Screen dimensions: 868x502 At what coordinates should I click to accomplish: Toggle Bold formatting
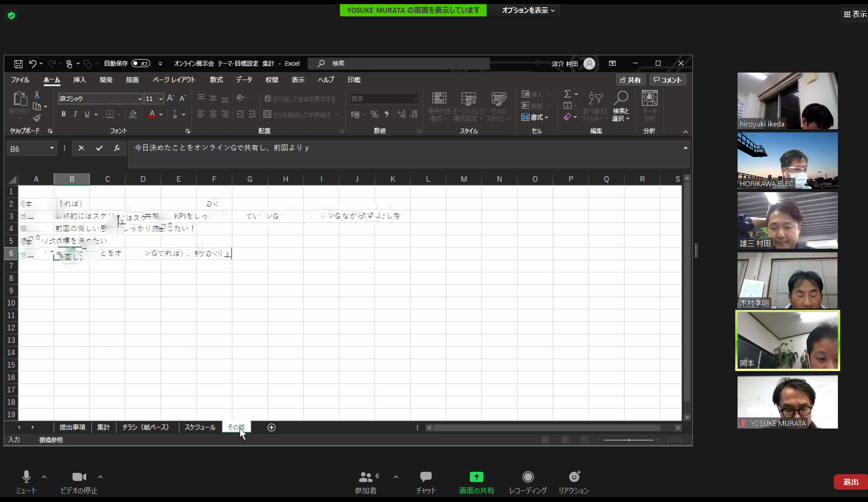(63, 114)
